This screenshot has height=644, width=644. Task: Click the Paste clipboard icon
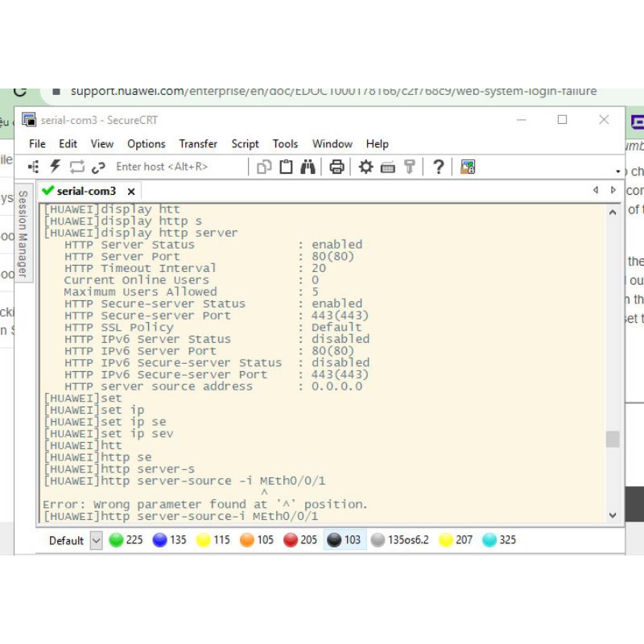coord(284,167)
